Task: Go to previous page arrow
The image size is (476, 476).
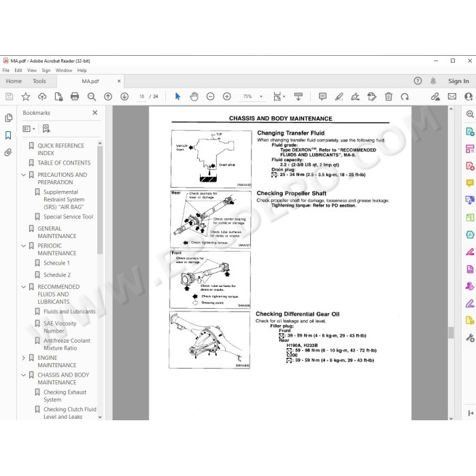Action: (x=107, y=97)
